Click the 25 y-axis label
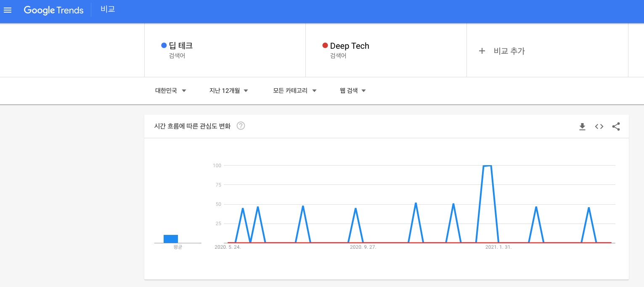Viewport: 644px width, 287px height. [x=218, y=223]
